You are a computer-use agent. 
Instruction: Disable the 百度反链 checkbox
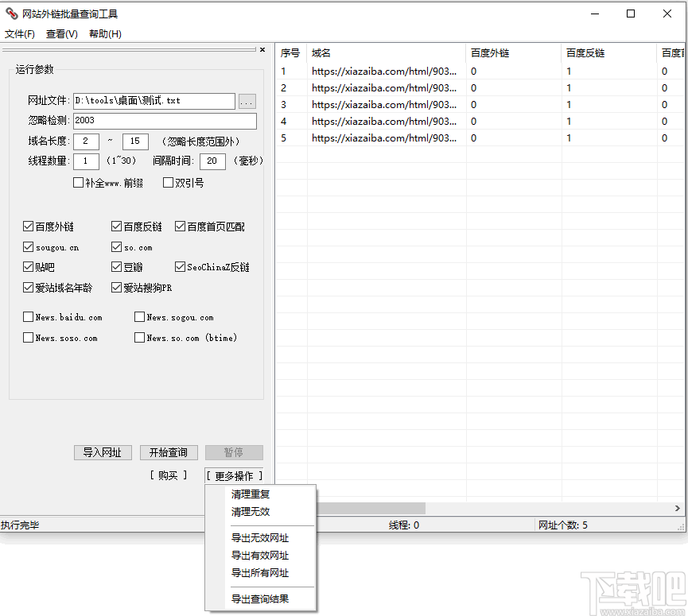[115, 226]
